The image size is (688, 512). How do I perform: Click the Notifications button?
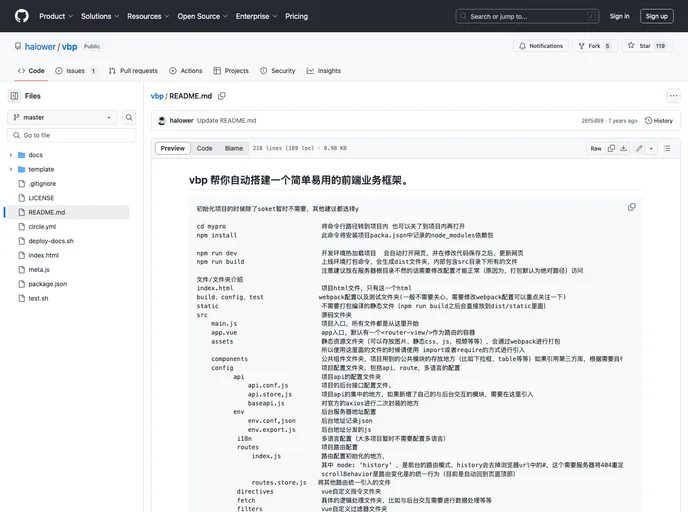(x=541, y=46)
